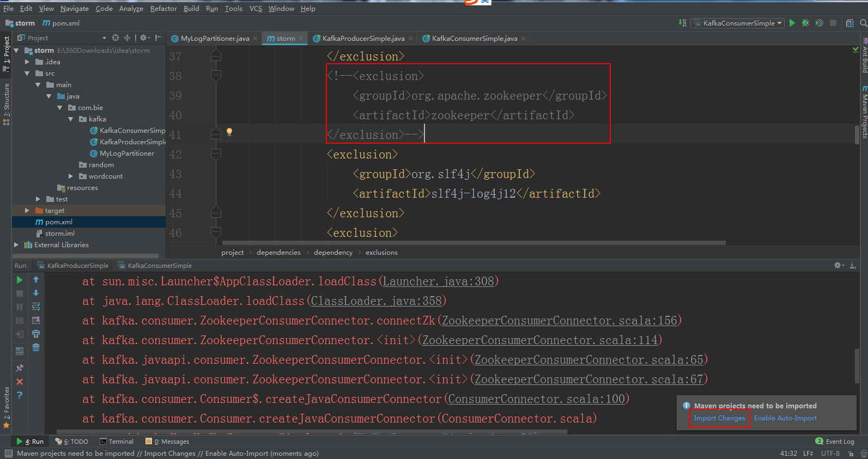868x459 pixels.
Task: Collapse all in Project panel
Action: tap(127, 38)
